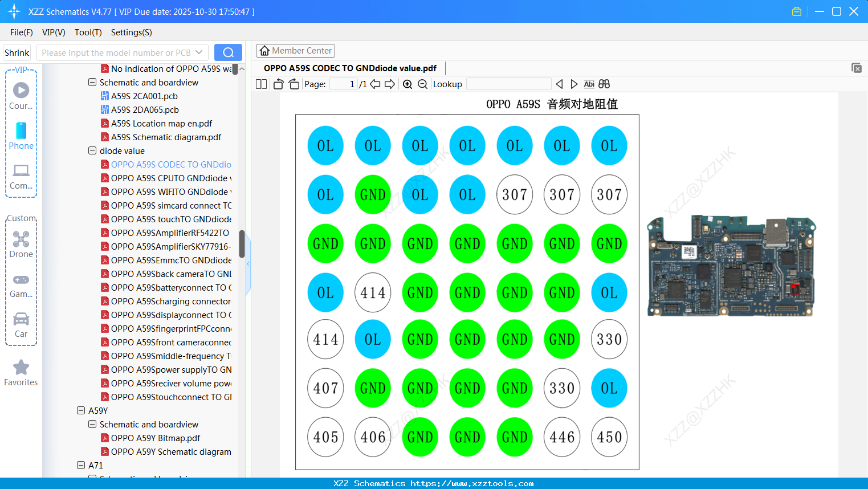Collapse the diode value folder
This screenshot has height=489, width=868.
[92, 151]
